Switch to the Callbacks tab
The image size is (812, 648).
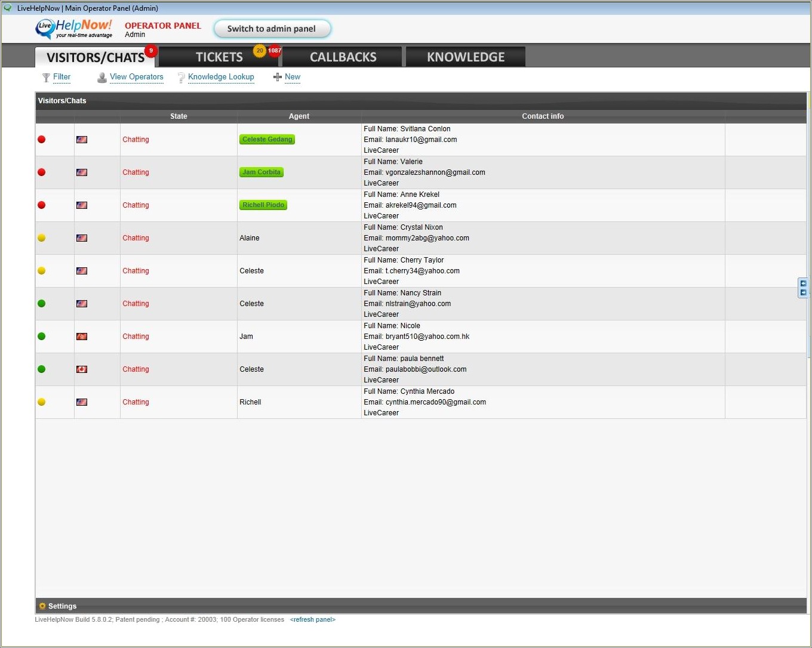[x=343, y=57]
